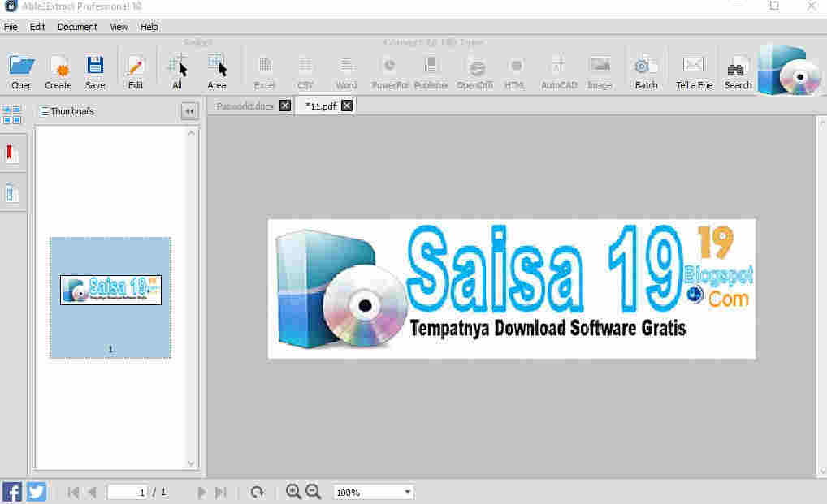Click document view scroll down arrow
Image resolution: width=827 pixels, height=504 pixels.
tap(822, 472)
